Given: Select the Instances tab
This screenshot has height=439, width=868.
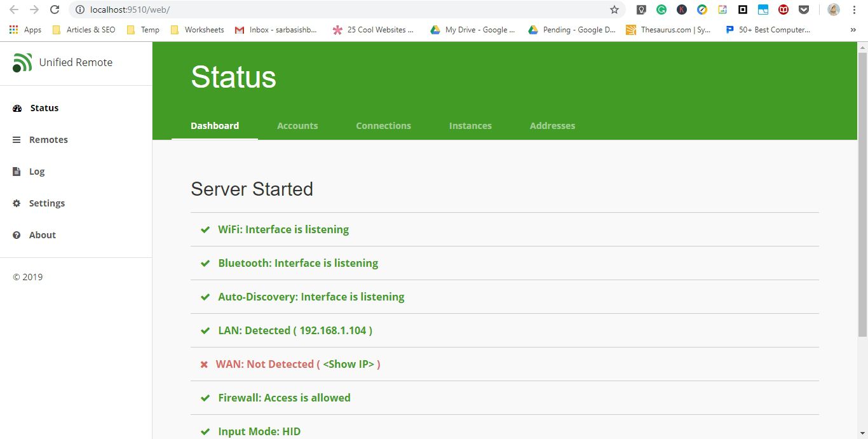Looking at the screenshot, I should pyautogui.click(x=470, y=125).
